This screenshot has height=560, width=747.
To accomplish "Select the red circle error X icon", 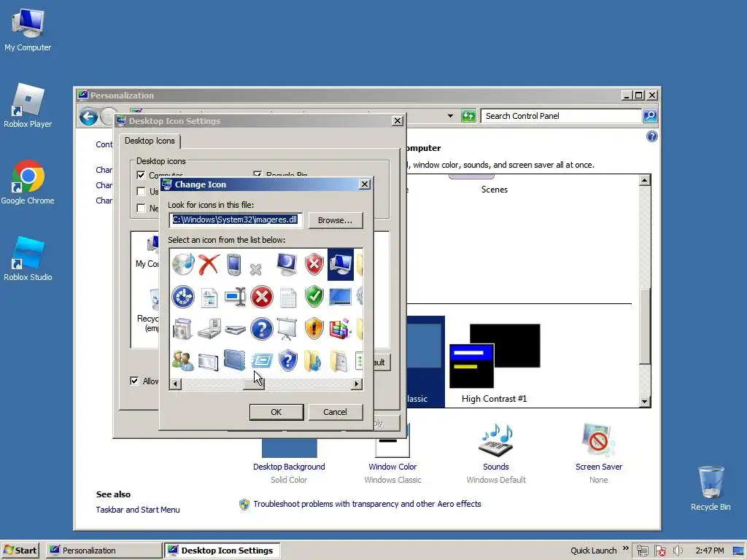I will point(262,297).
